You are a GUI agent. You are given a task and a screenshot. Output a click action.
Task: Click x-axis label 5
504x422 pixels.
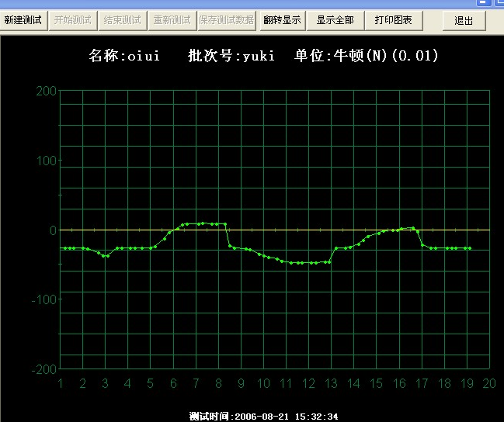(x=150, y=383)
